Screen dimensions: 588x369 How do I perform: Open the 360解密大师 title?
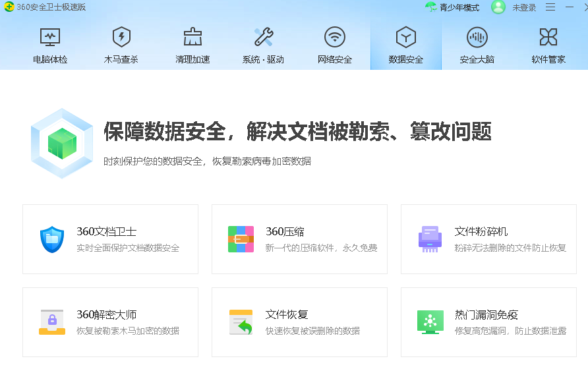(x=107, y=314)
